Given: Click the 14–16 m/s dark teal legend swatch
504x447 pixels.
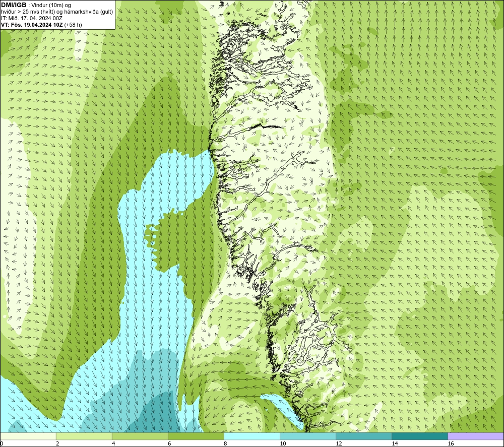Looking at the screenshot, I should coord(419,436).
